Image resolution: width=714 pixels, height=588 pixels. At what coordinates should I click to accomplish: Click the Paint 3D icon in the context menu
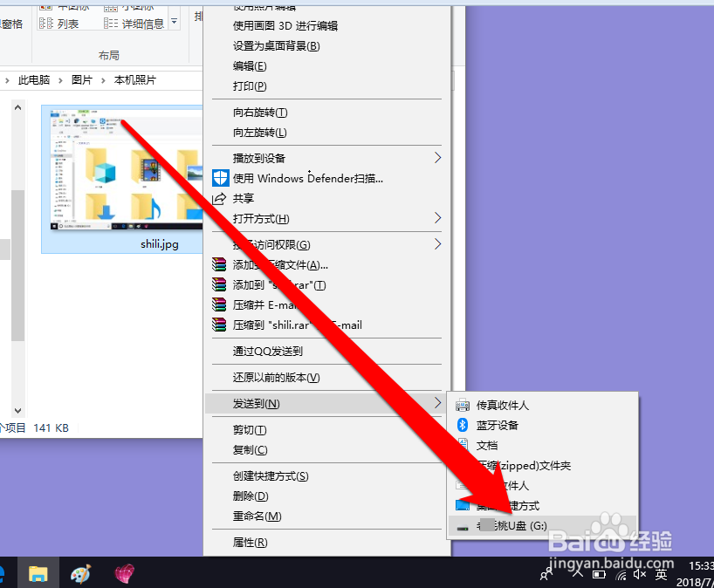[x=219, y=25]
